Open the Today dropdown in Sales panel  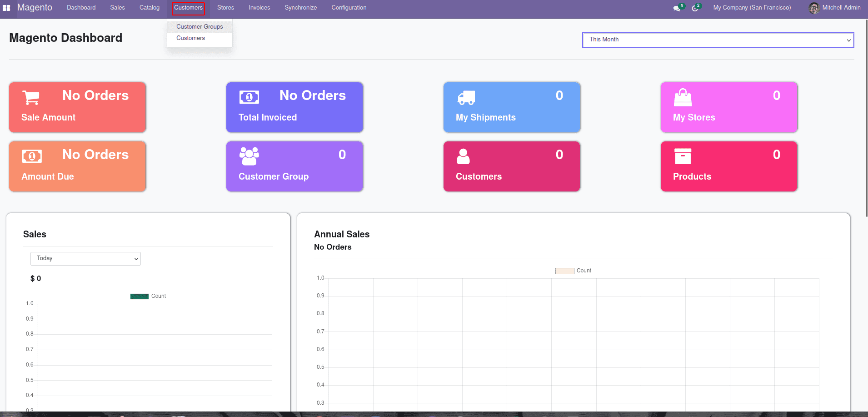[x=85, y=259]
